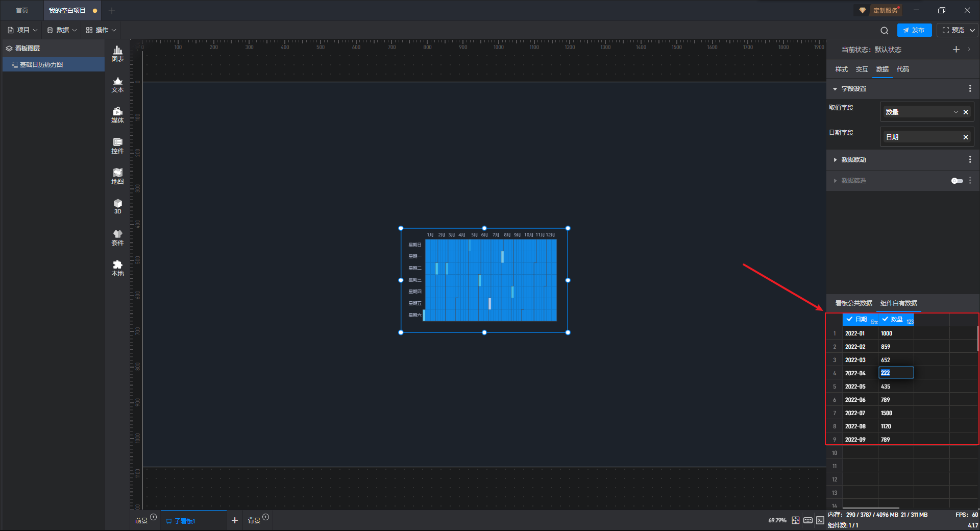Viewport: 980px width, 531px height.
Task: Add background layer with plus icon
Action: [265, 517]
